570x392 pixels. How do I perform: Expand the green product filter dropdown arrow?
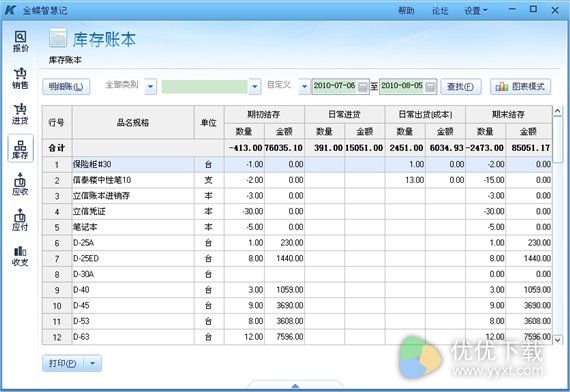[255, 87]
